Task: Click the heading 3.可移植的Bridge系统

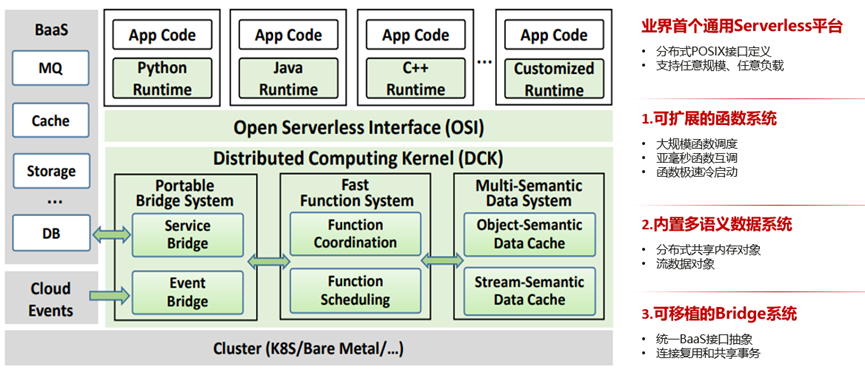Action: tap(719, 314)
